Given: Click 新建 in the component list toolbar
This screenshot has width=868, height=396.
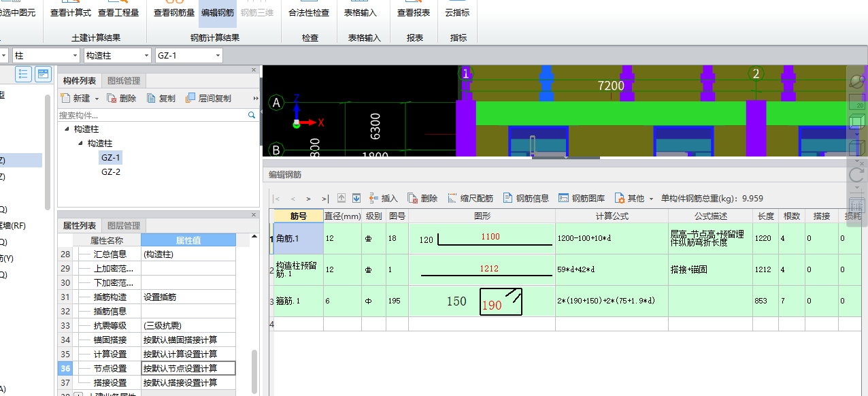Looking at the screenshot, I should 76,99.
